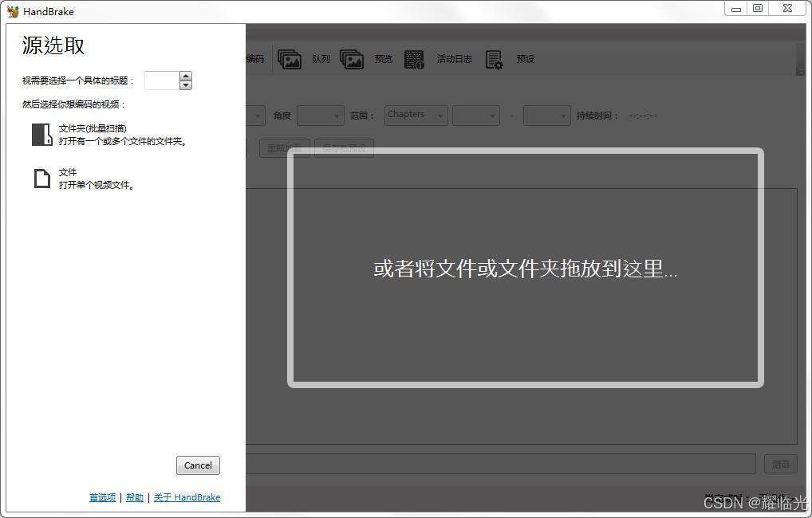Click the toolbar overflow arrow at right edge
Image resolution: width=812 pixels, height=518 pixels.
click(x=800, y=72)
